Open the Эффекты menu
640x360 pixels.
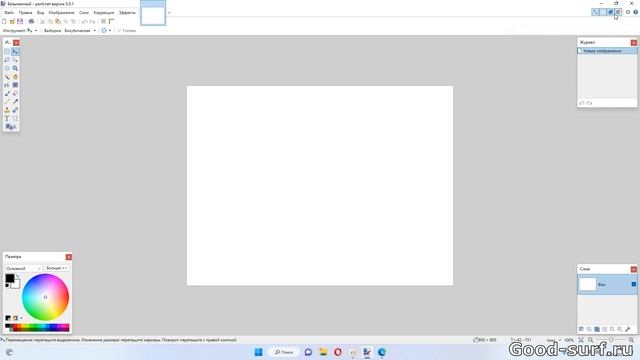click(x=127, y=13)
